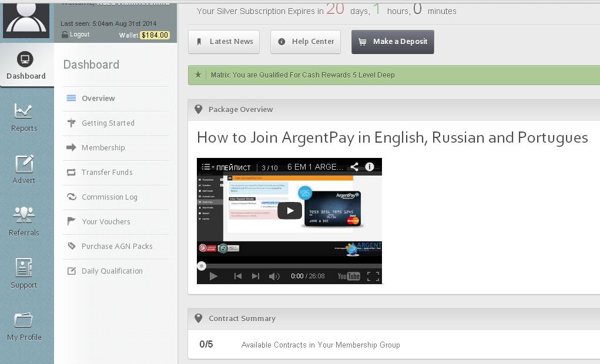This screenshot has height=364, width=600.
Task: Click the Overview list icon
Action: tap(71, 98)
